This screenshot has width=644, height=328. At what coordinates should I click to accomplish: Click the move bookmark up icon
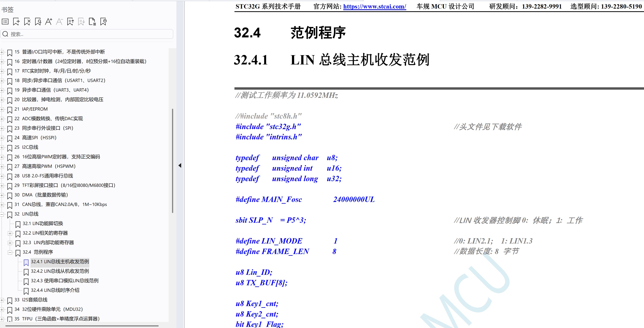tap(70, 22)
